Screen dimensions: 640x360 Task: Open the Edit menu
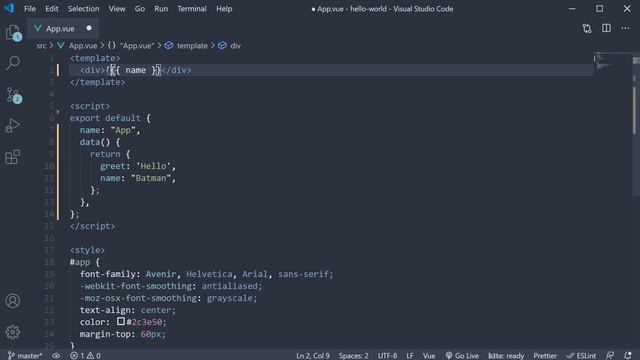click(x=51, y=9)
